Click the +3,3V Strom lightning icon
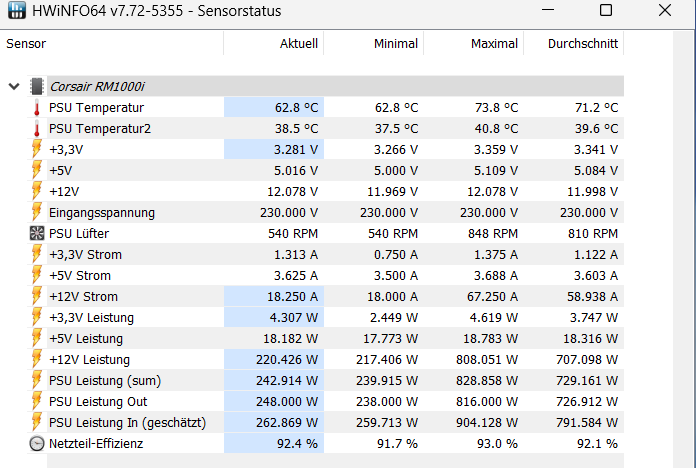Viewport: 696px width, 468px height. [x=37, y=254]
